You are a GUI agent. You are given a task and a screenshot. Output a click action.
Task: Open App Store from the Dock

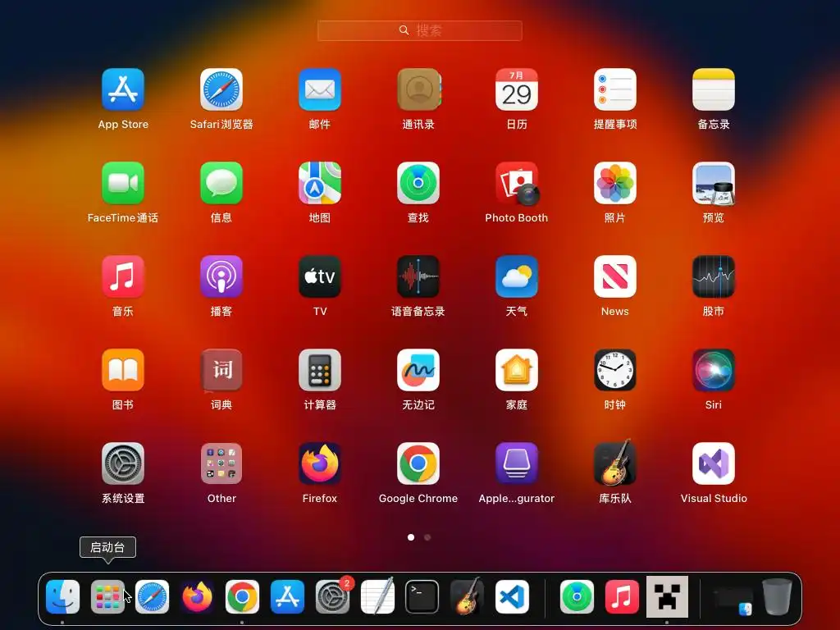287,597
